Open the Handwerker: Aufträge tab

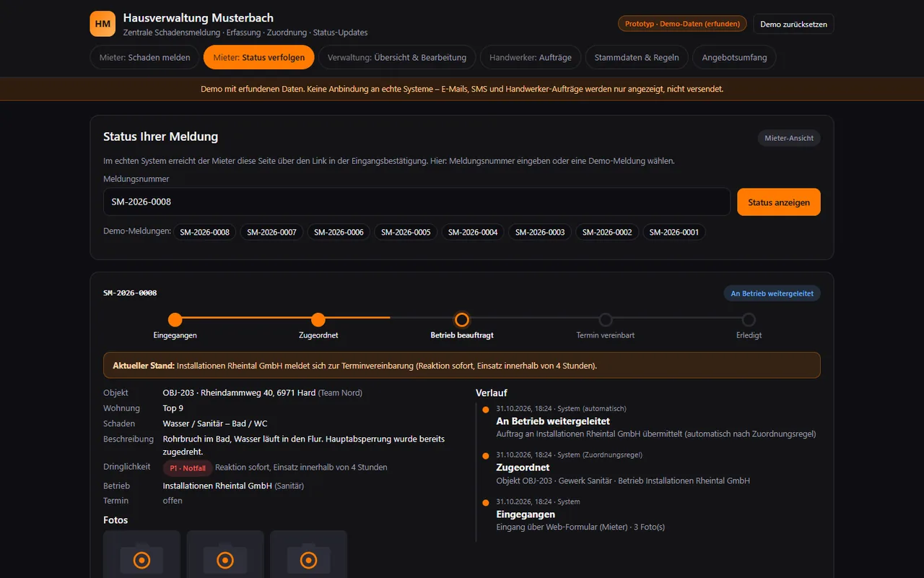point(531,58)
